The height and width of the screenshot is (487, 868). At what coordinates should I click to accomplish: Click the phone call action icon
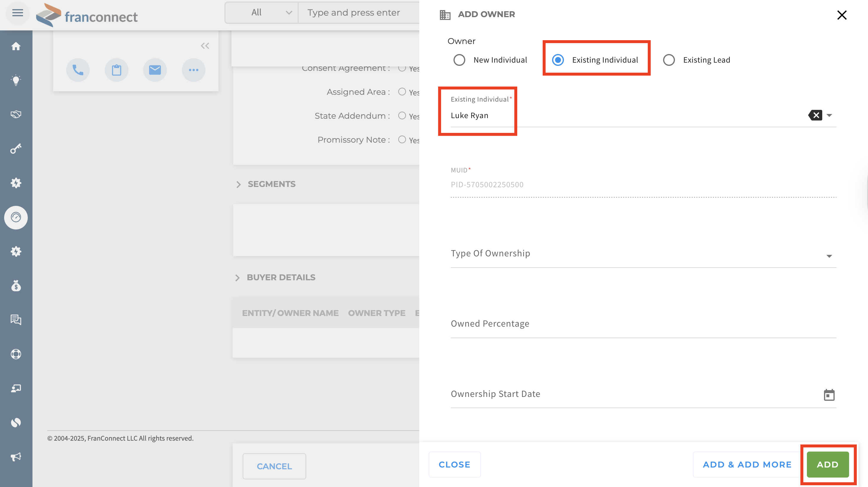point(78,70)
